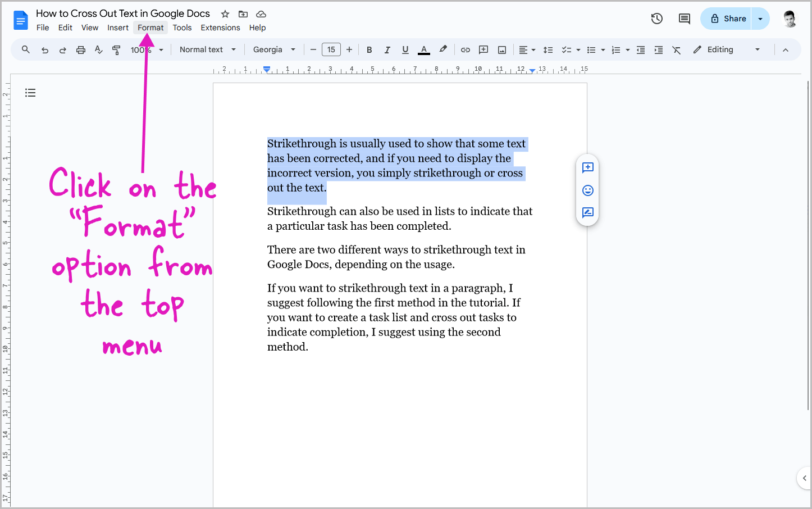
Task: Click the left indent ruler marker
Action: pyautogui.click(x=267, y=70)
